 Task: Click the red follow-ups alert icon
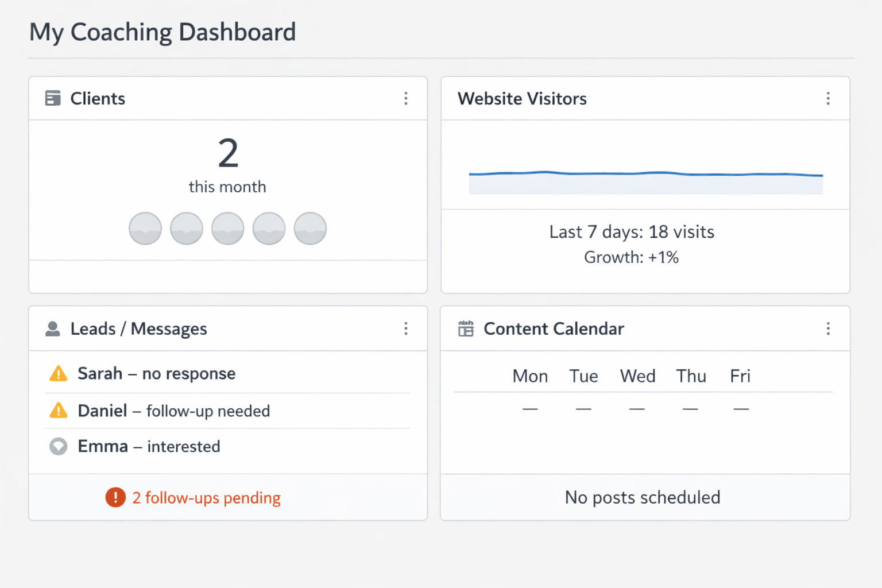115,497
